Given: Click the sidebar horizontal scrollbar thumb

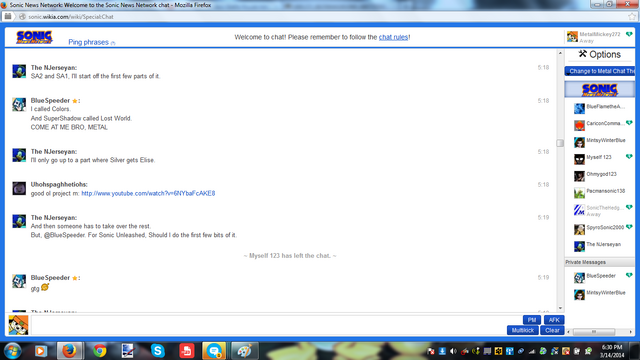Looking at the screenshot, I should 594,331.
